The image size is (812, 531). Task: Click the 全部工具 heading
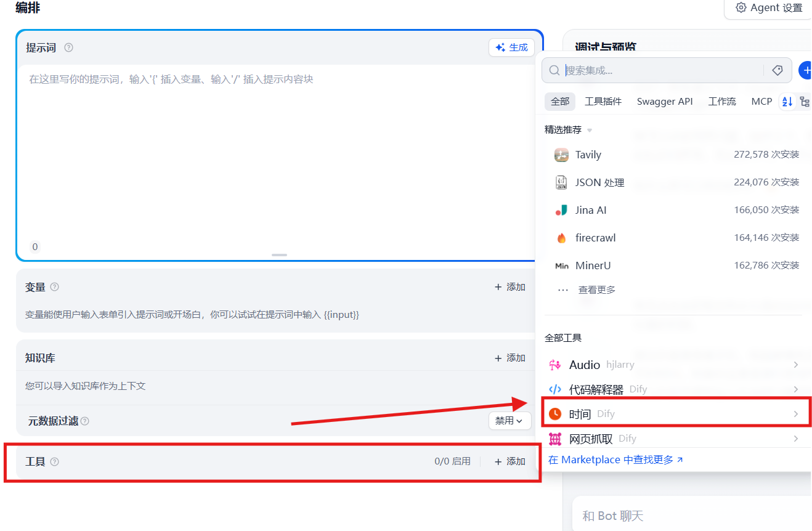point(563,338)
